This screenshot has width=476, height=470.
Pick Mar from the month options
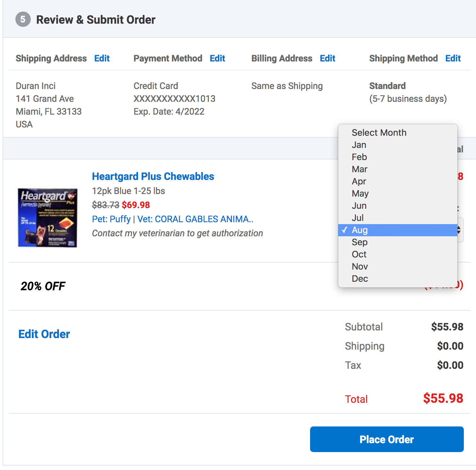(x=398, y=169)
